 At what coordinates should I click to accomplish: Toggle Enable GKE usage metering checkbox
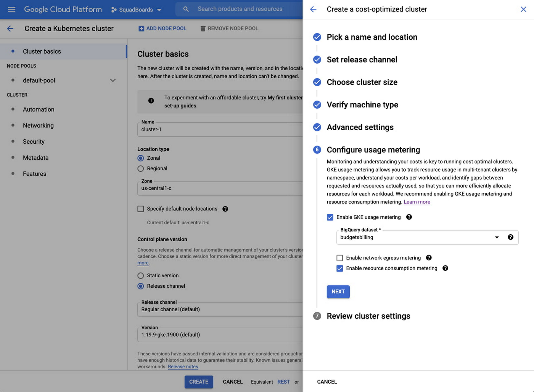330,217
